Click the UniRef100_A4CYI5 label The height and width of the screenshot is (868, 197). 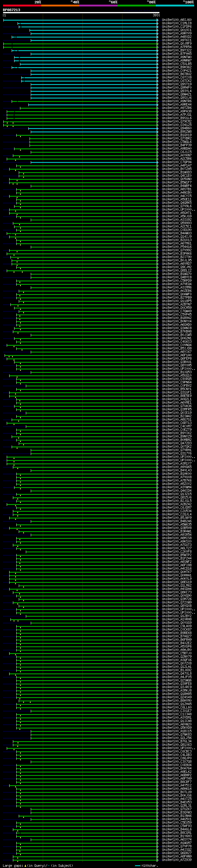click(176, 196)
